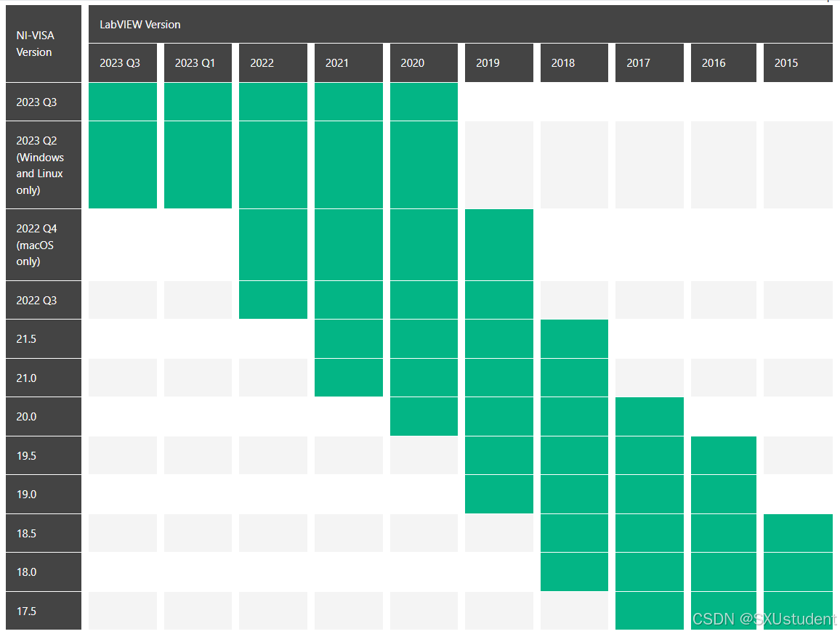Click the "18.5" NI-VISA row label
Screen dimensions: 840x634
click(44, 533)
